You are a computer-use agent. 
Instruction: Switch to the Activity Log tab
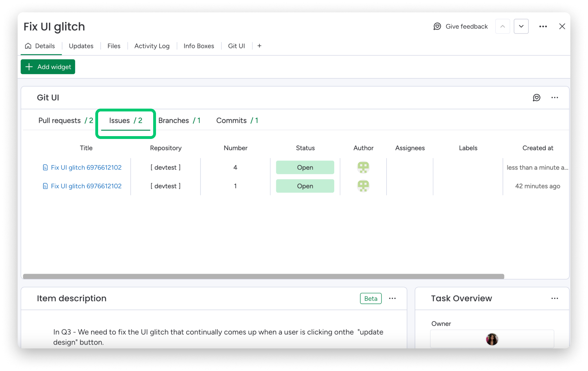pos(152,46)
